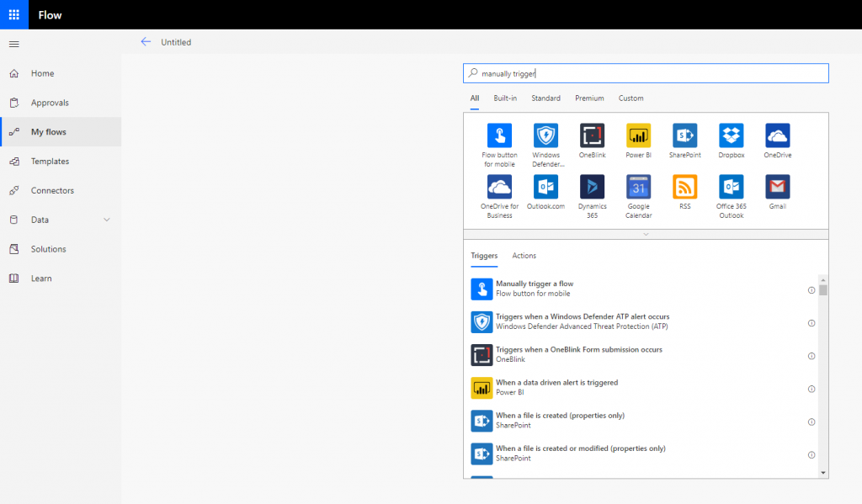This screenshot has width=862, height=504.
Task: Select the RSS connector icon
Action: pyautogui.click(x=684, y=187)
